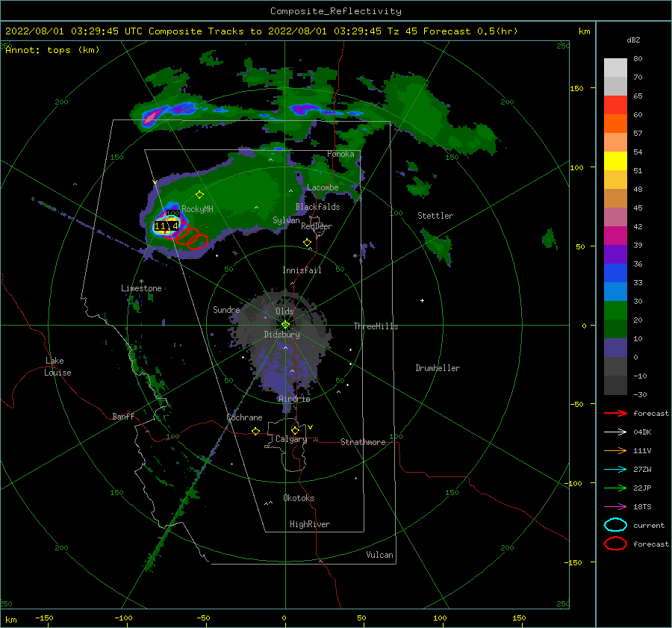Click the Strathmore label
This screenshot has height=628, width=672.
click(x=363, y=442)
